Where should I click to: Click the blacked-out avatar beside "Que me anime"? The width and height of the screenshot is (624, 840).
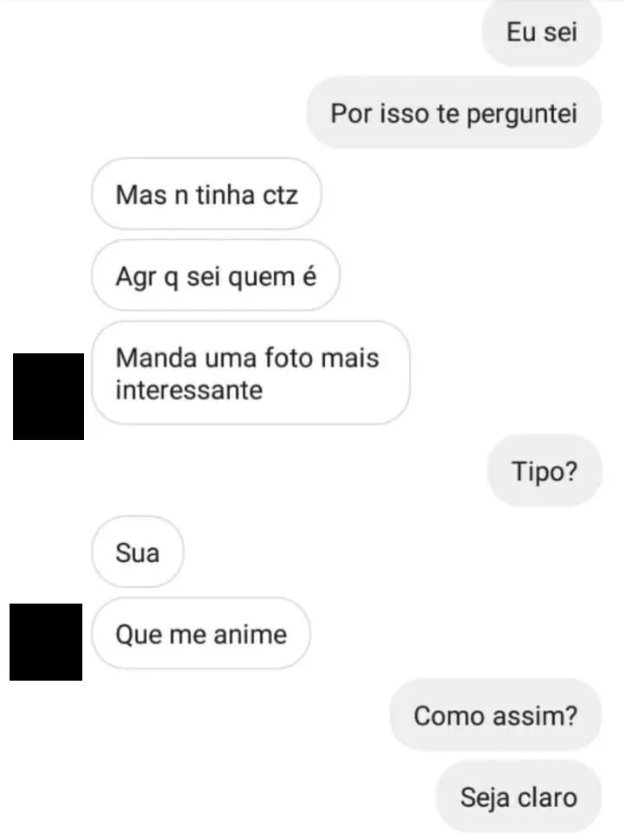[44, 642]
